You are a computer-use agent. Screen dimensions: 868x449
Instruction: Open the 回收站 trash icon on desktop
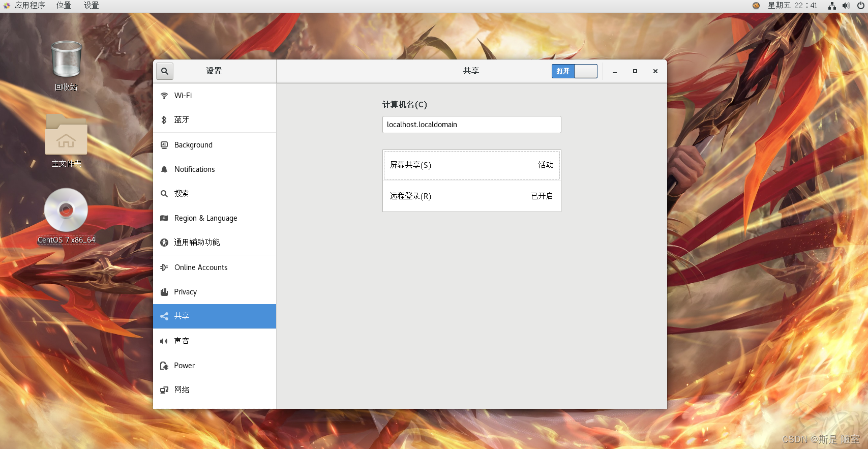[67, 59]
